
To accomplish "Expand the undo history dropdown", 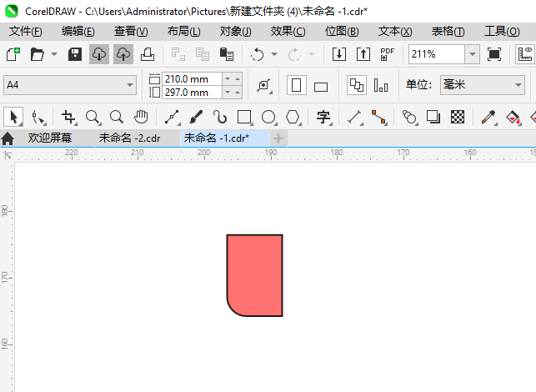I will (274, 54).
